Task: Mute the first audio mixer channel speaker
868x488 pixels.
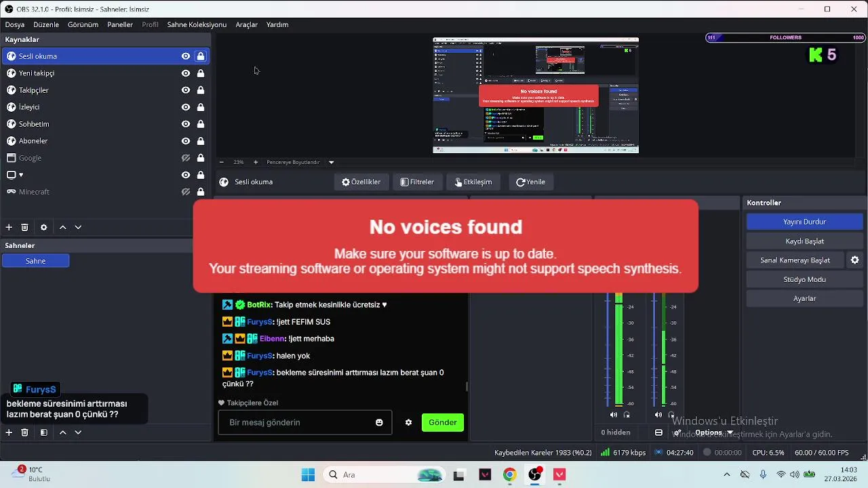Action: 614,415
